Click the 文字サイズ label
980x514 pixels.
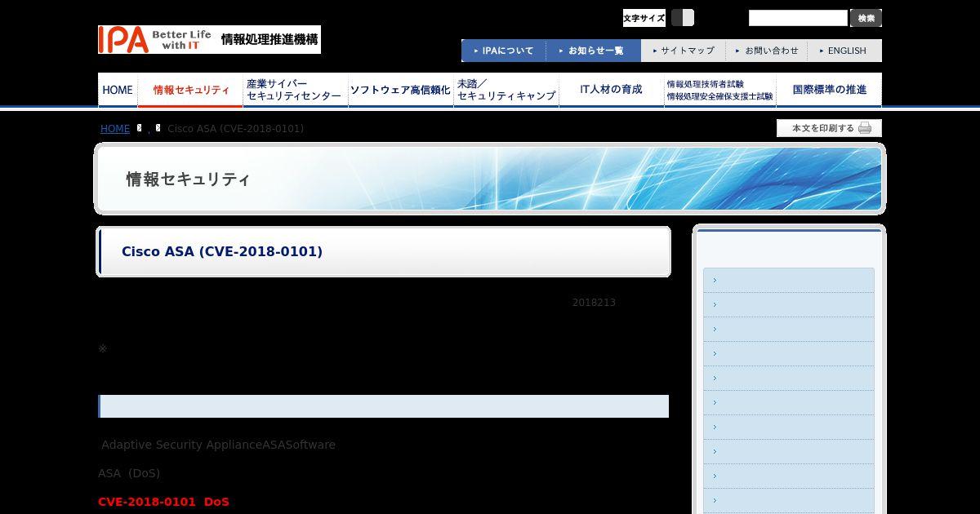point(644,18)
